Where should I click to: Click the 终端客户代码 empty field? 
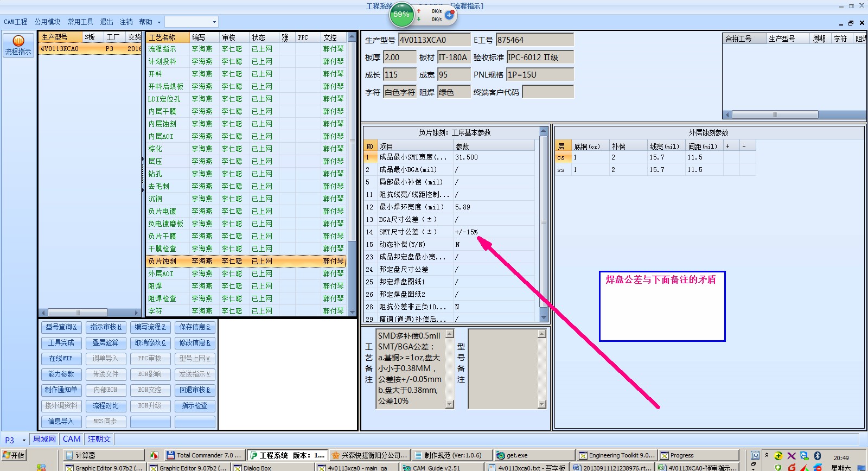pos(548,92)
